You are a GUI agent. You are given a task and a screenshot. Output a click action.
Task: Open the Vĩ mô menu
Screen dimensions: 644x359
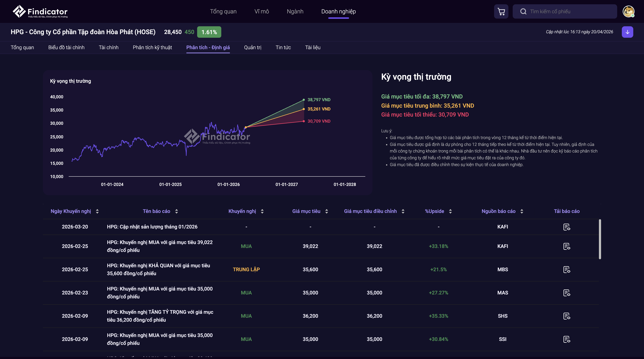[262, 11]
